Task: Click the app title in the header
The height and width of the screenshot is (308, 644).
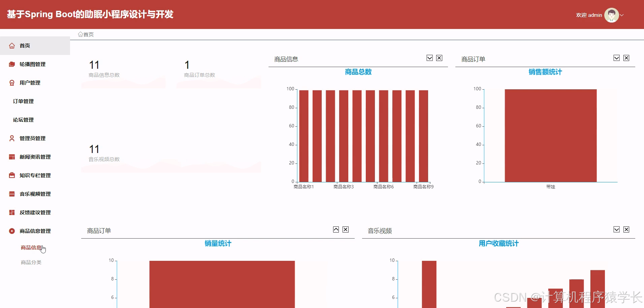Action: point(90,14)
